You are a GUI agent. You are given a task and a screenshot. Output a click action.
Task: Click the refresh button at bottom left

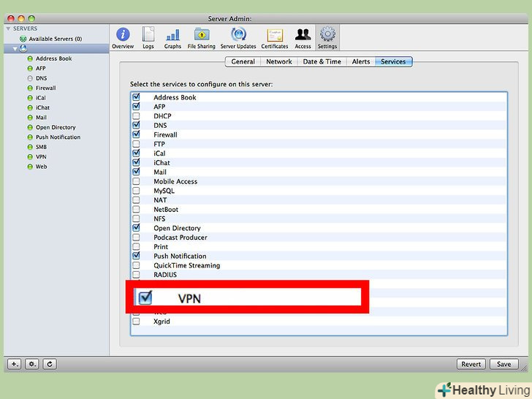pos(50,364)
